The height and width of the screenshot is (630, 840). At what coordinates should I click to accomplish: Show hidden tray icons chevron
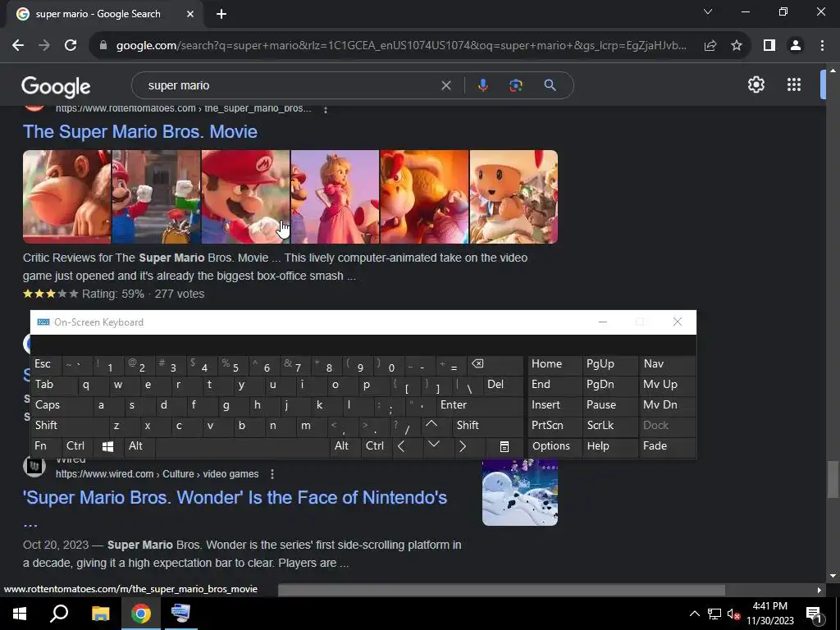(x=694, y=614)
